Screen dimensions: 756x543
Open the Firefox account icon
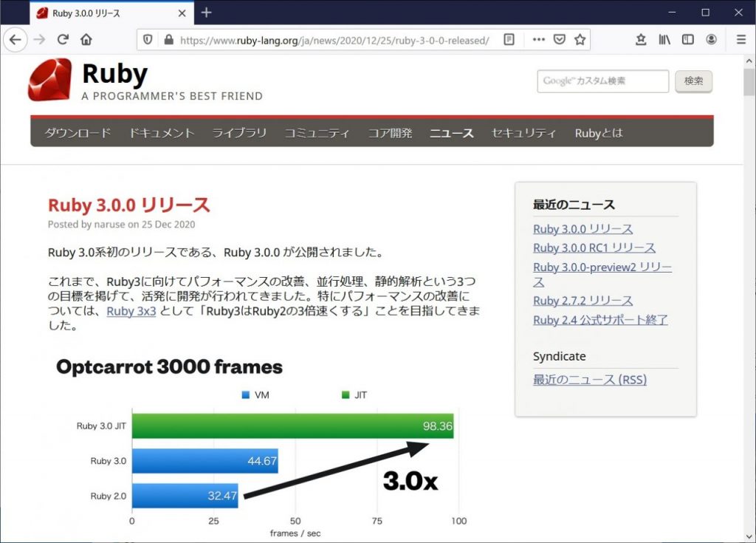(710, 40)
